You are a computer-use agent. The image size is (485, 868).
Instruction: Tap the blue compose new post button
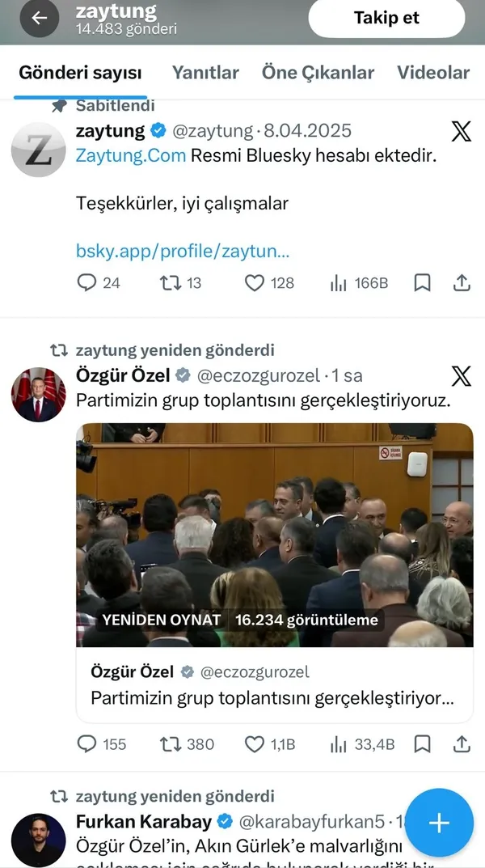pos(438,823)
